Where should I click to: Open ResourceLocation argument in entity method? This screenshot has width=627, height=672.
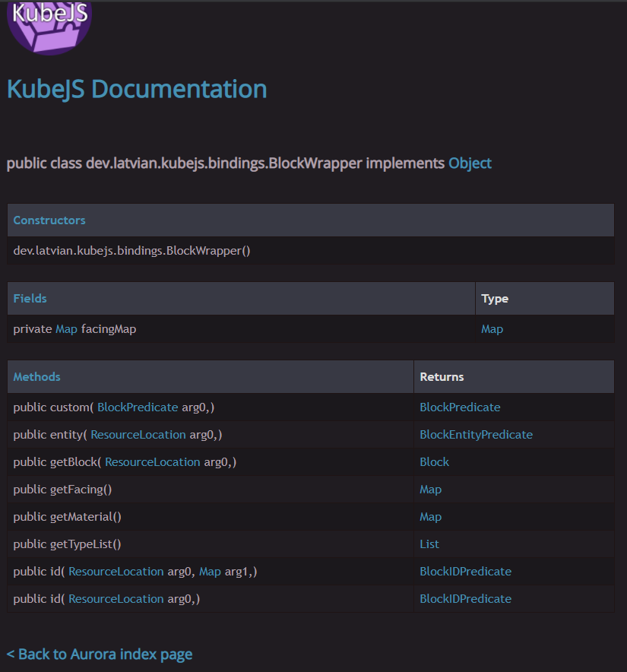(x=138, y=435)
